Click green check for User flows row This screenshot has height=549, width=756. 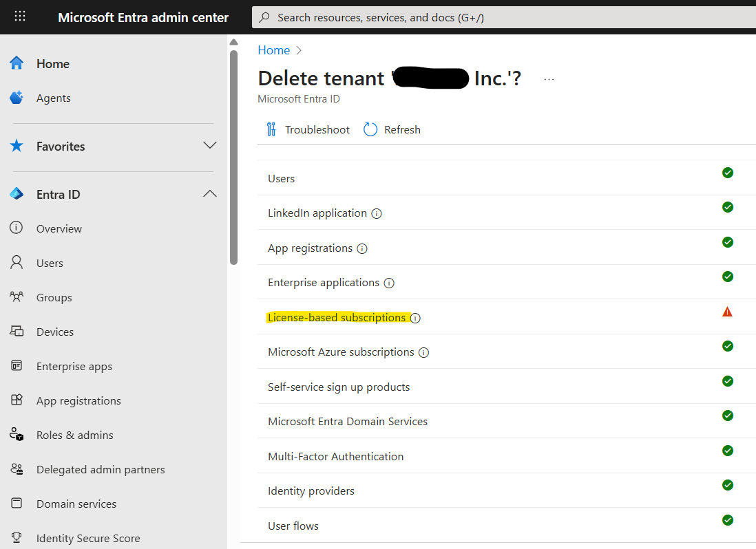[x=728, y=520]
